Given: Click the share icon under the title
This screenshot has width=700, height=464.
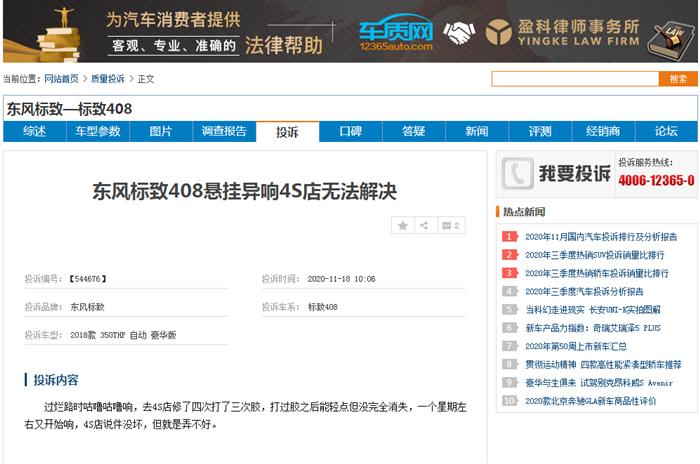Looking at the screenshot, I should point(425,226).
